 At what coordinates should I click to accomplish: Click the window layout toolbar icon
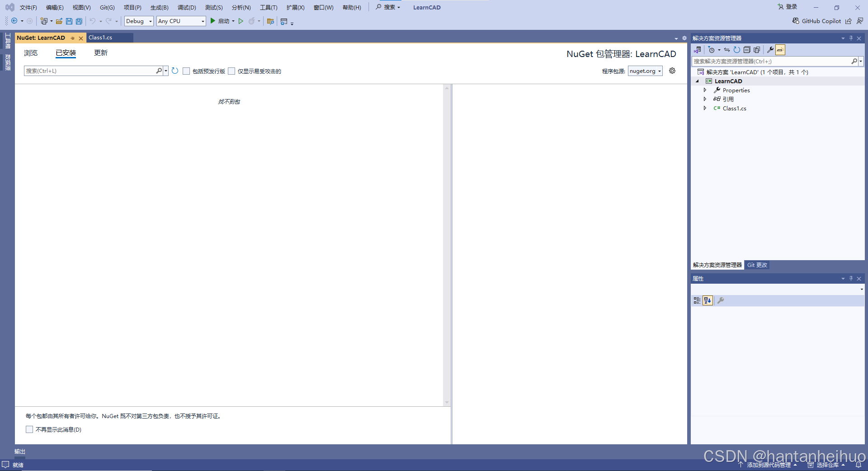click(x=284, y=21)
